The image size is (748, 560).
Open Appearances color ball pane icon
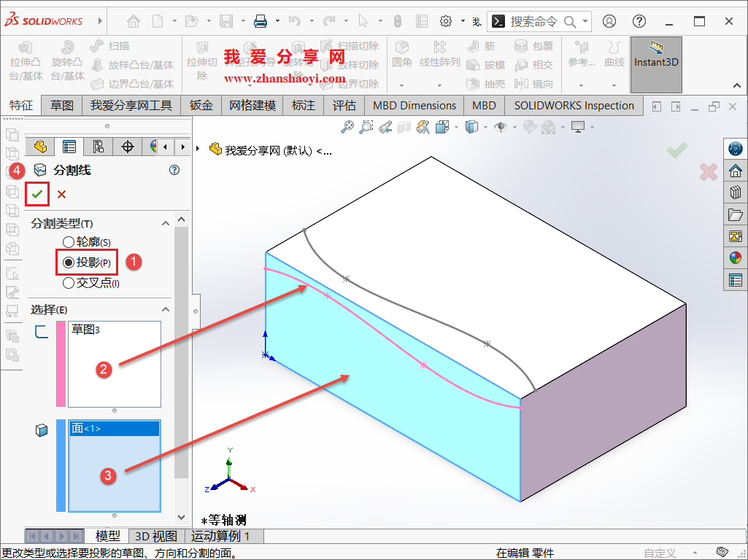[x=736, y=258]
